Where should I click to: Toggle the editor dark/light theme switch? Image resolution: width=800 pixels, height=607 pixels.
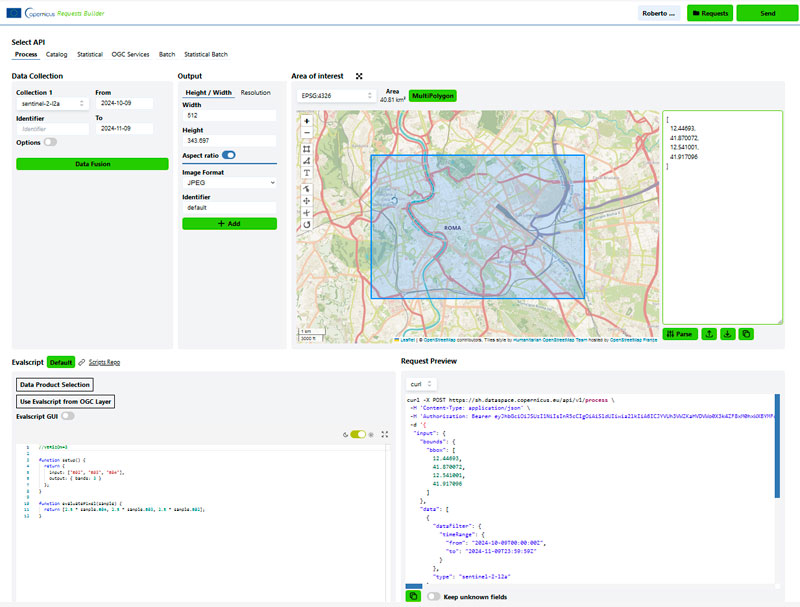(x=358, y=435)
